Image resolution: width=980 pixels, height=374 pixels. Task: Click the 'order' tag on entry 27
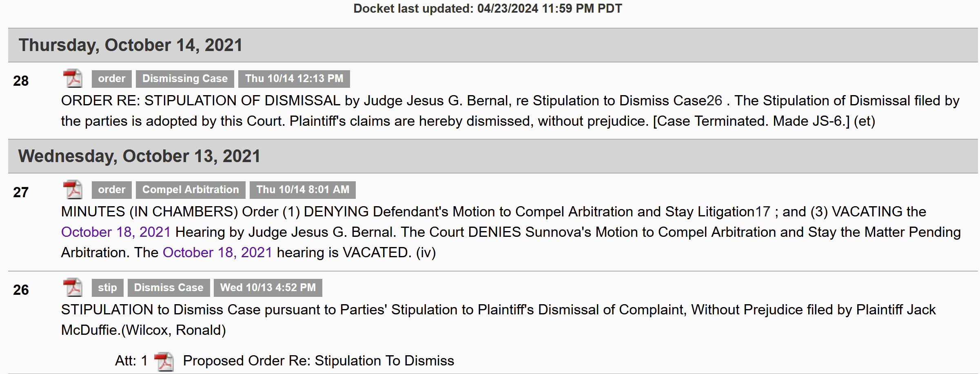click(x=111, y=190)
